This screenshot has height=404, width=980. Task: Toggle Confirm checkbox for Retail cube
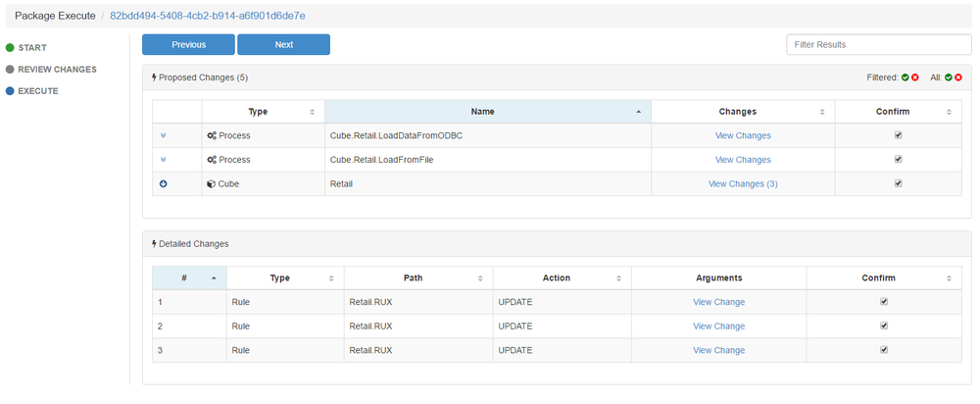(899, 183)
